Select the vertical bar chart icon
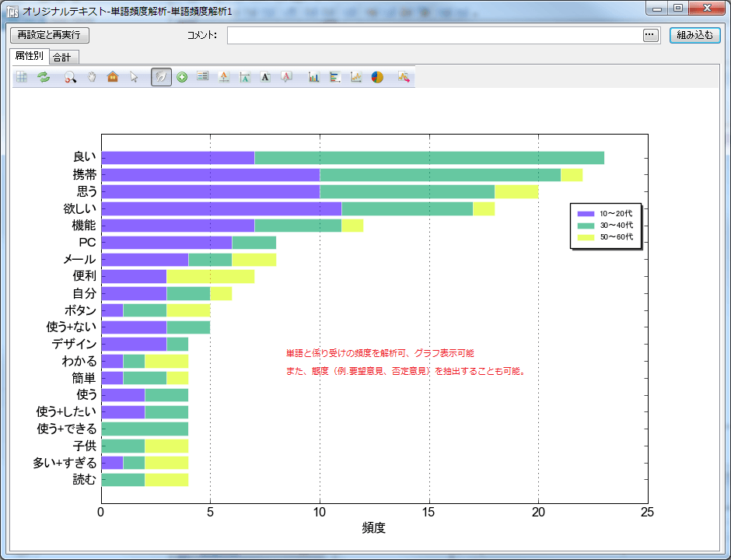The width and height of the screenshot is (731, 560). coord(313,77)
